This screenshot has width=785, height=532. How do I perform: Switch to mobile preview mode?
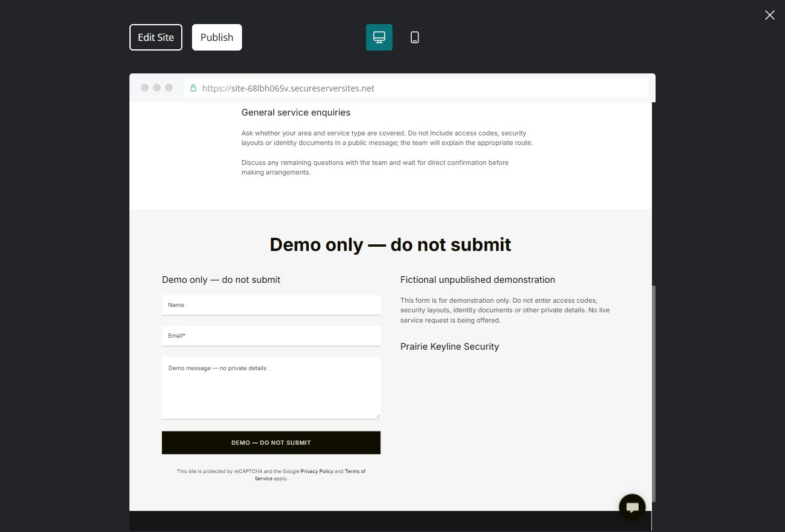click(415, 37)
